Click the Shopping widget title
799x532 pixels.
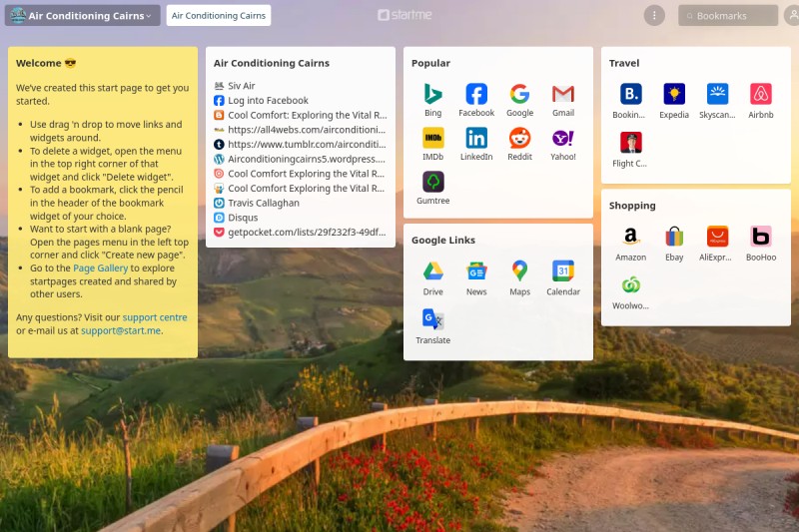(632, 206)
